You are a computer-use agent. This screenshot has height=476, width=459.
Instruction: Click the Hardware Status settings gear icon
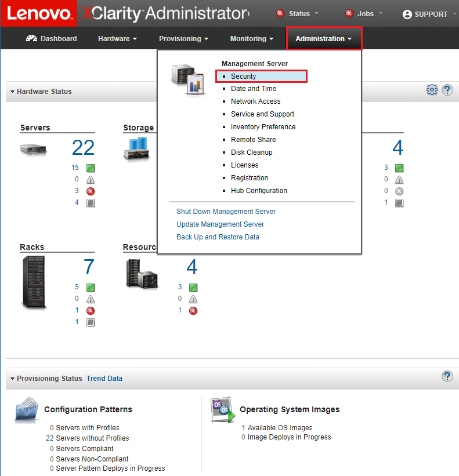pyautogui.click(x=432, y=90)
